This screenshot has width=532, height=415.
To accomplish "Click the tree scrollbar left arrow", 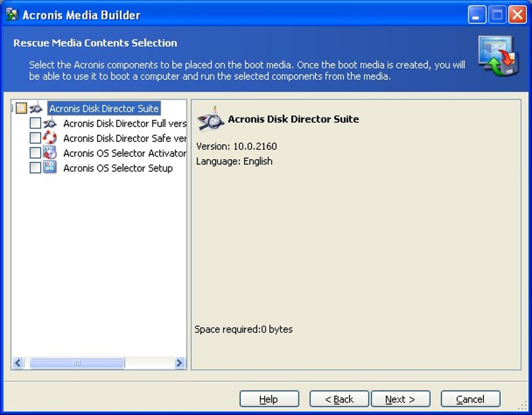I will [x=18, y=363].
